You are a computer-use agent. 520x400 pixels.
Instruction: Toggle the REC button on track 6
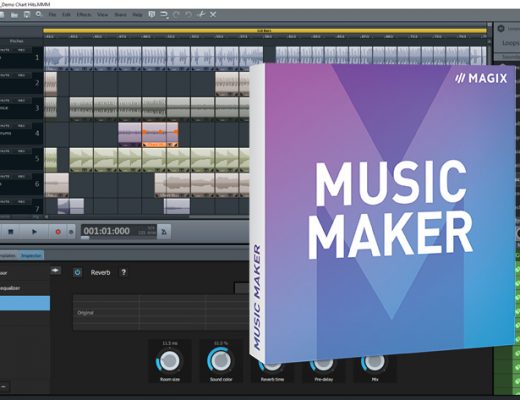point(21,176)
